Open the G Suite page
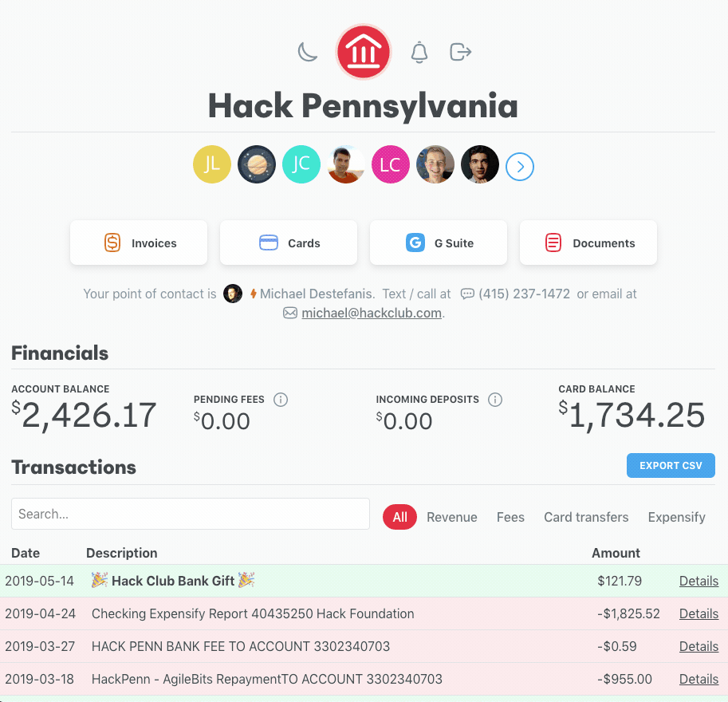 coord(439,243)
